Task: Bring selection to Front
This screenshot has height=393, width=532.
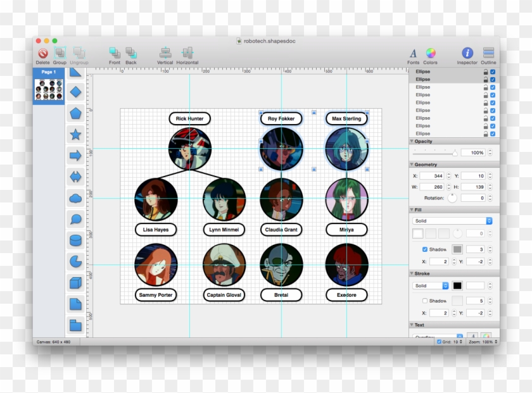Action: [115, 54]
